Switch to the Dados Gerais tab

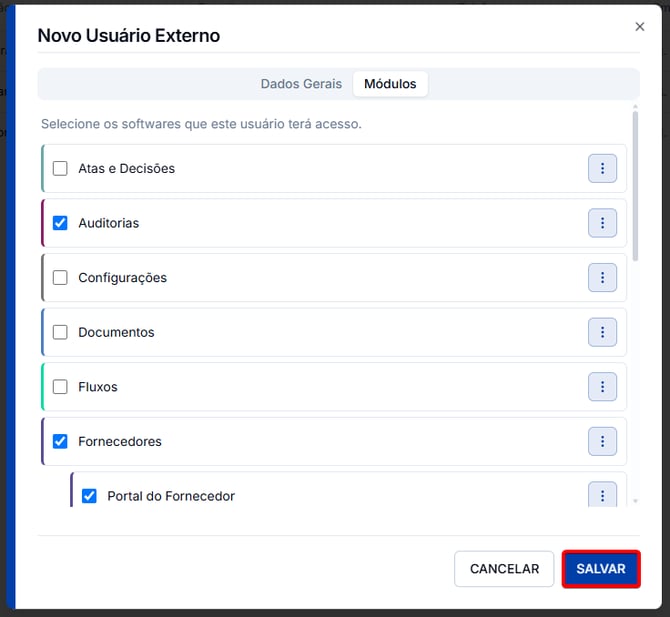click(x=301, y=84)
